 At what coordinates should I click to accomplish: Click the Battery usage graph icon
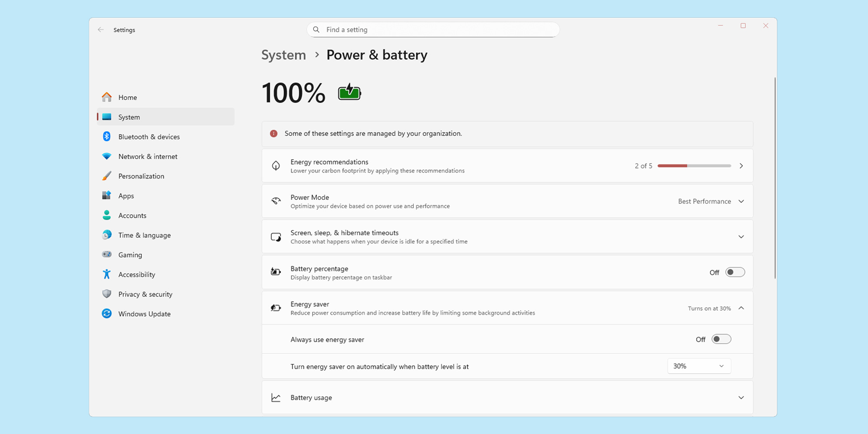click(x=276, y=397)
